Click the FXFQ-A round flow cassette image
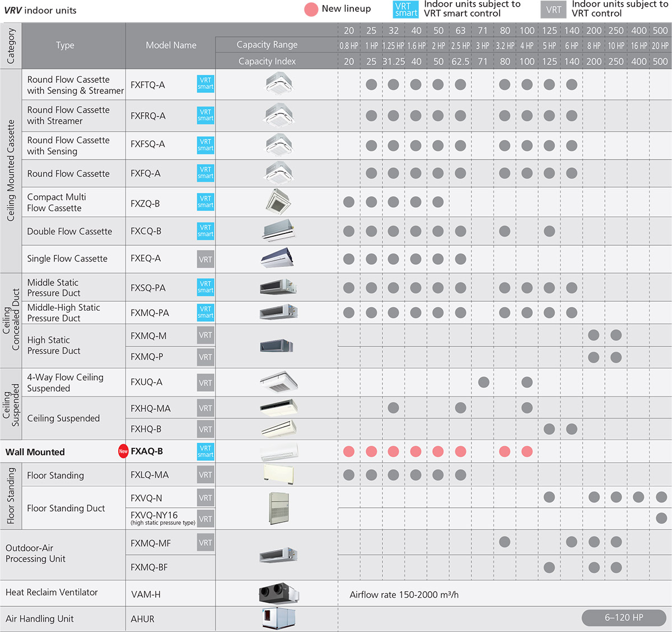The height and width of the screenshot is (632, 672). (x=279, y=173)
